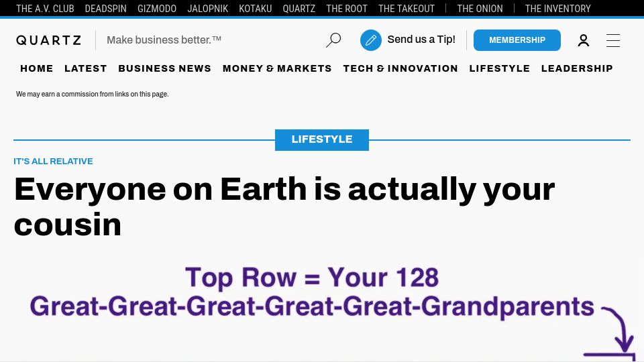Open Quartz in top network bar
This screenshot has height=362, width=644.
click(299, 9)
